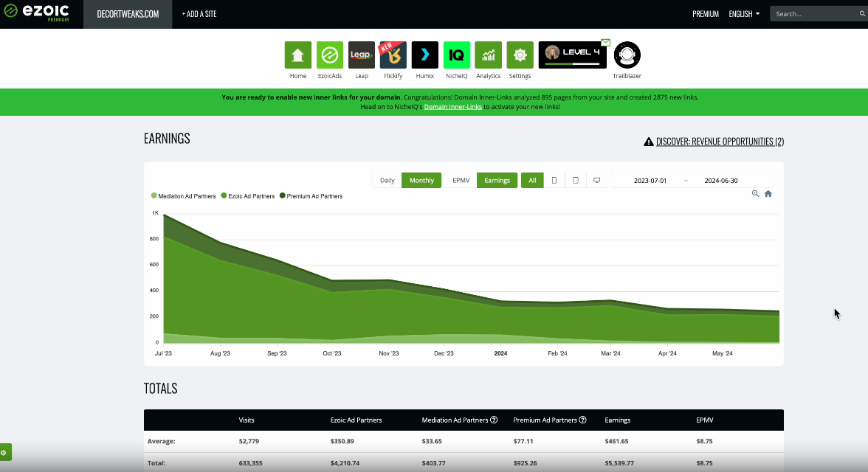Click the average earnings value $461.65
Viewport: 868px width, 472px height.
tap(617, 441)
